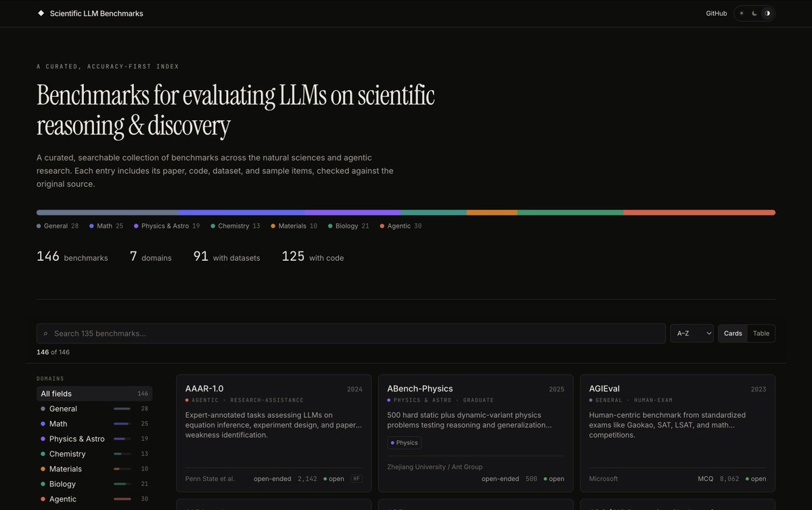The height and width of the screenshot is (510, 812).
Task: Click Zhejiang University / Ant Group text
Action: click(x=435, y=467)
